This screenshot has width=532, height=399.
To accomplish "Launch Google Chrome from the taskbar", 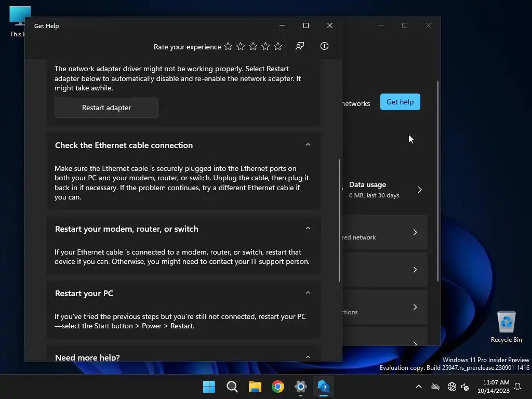I will [278, 387].
